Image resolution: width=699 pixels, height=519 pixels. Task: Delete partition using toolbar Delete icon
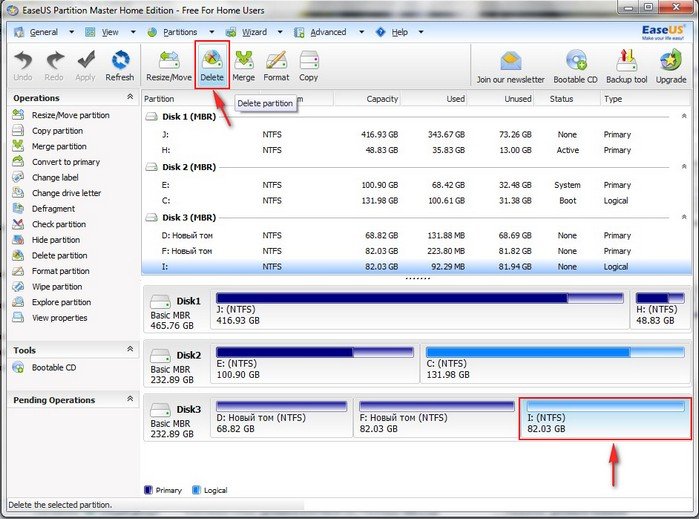(212, 65)
